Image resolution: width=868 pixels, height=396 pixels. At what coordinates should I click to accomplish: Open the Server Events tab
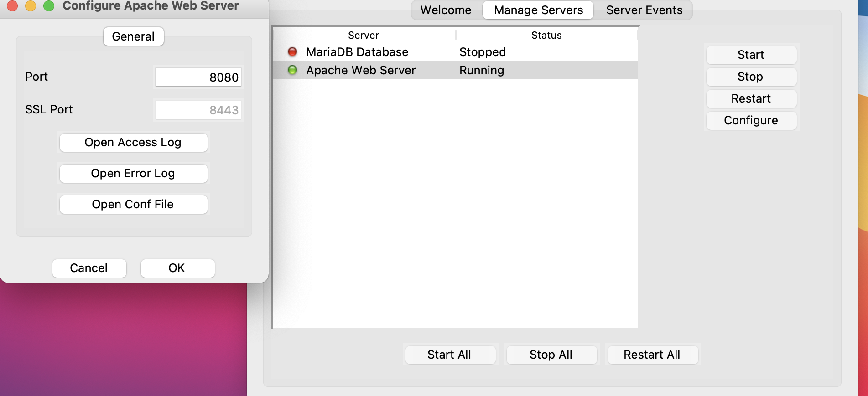tap(644, 10)
